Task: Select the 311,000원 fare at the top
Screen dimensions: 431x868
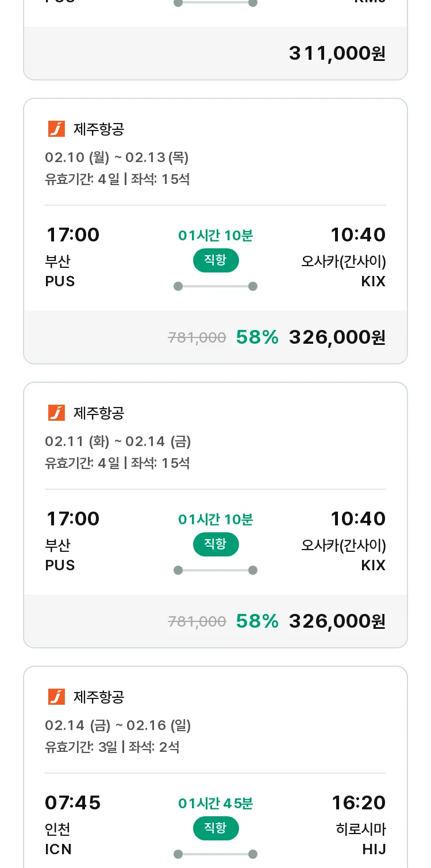Action: (x=337, y=53)
